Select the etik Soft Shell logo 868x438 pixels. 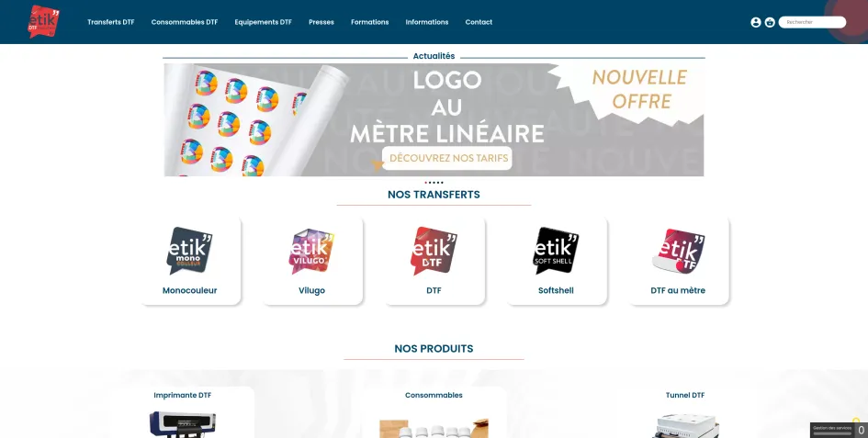556,251
